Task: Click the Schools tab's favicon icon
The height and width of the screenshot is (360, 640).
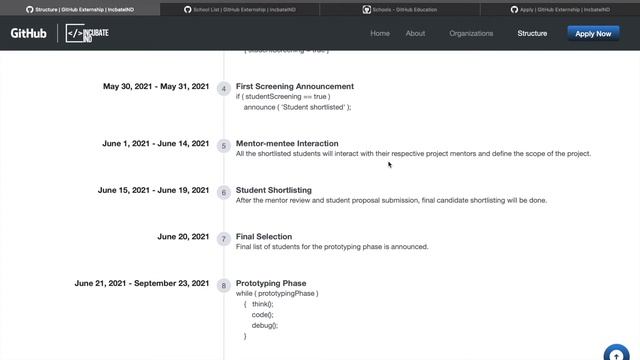Action: point(367,9)
